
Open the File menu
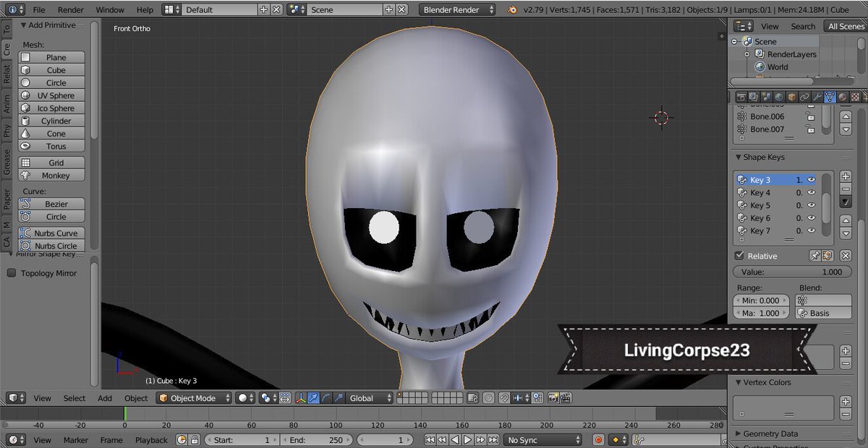coord(39,10)
